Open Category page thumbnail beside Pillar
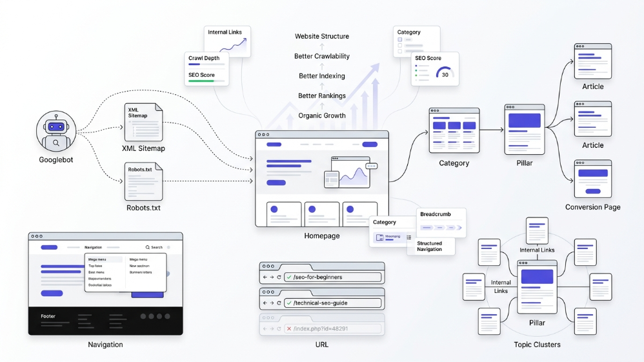Viewport: 644px width, 362px height. click(x=454, y=130)
